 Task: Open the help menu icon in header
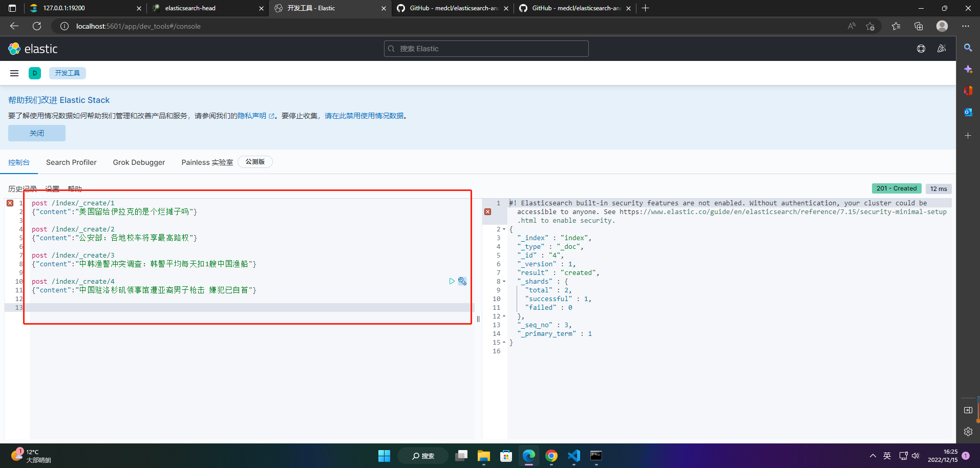point(921,49)
